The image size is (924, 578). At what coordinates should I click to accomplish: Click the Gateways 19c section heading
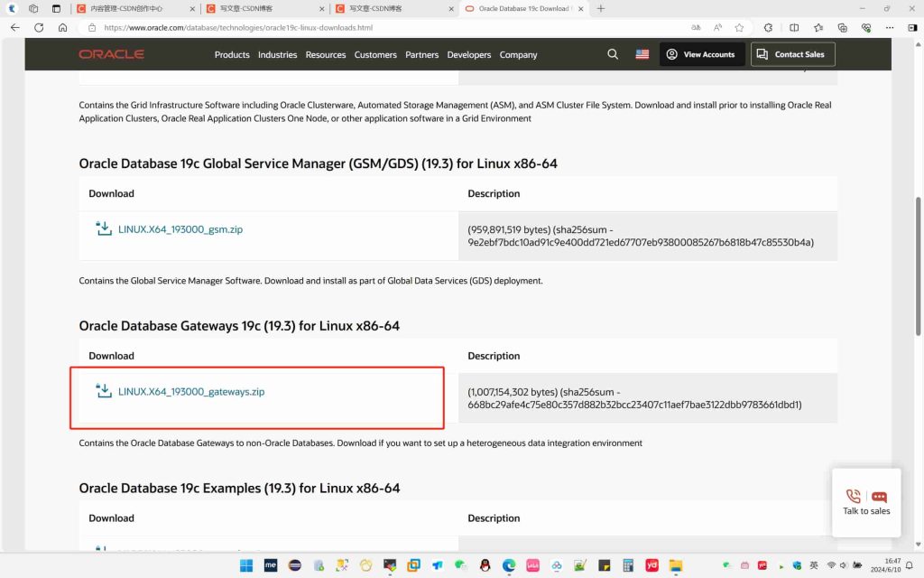(x=239, y=326)
